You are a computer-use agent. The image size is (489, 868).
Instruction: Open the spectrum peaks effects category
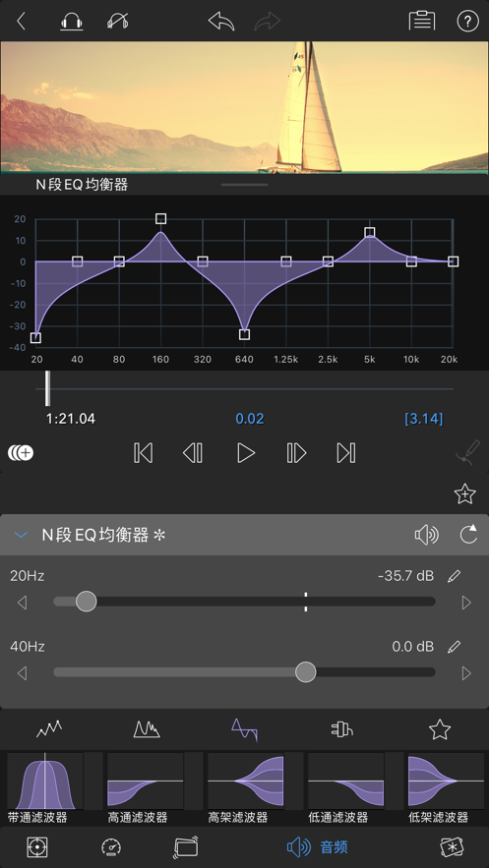tap(147, 729)
